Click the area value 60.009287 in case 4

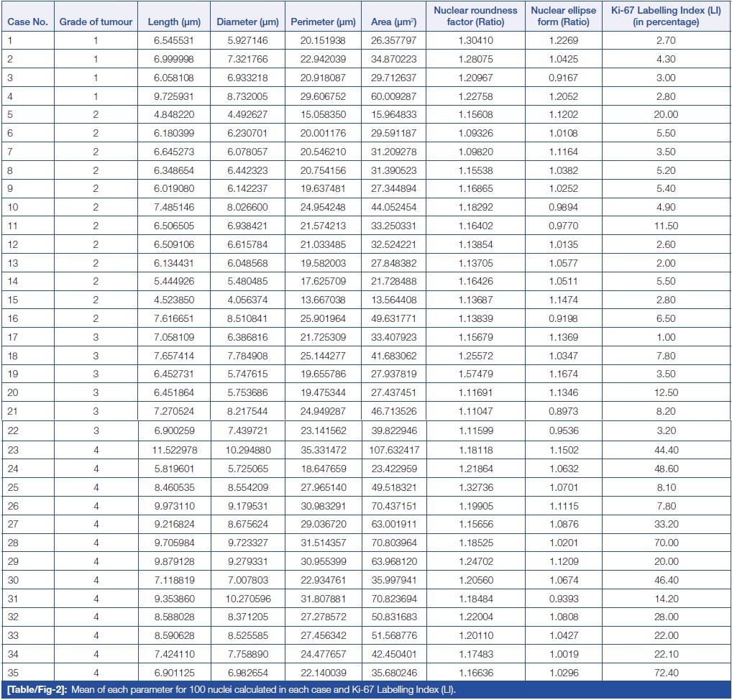pos(393,96)
